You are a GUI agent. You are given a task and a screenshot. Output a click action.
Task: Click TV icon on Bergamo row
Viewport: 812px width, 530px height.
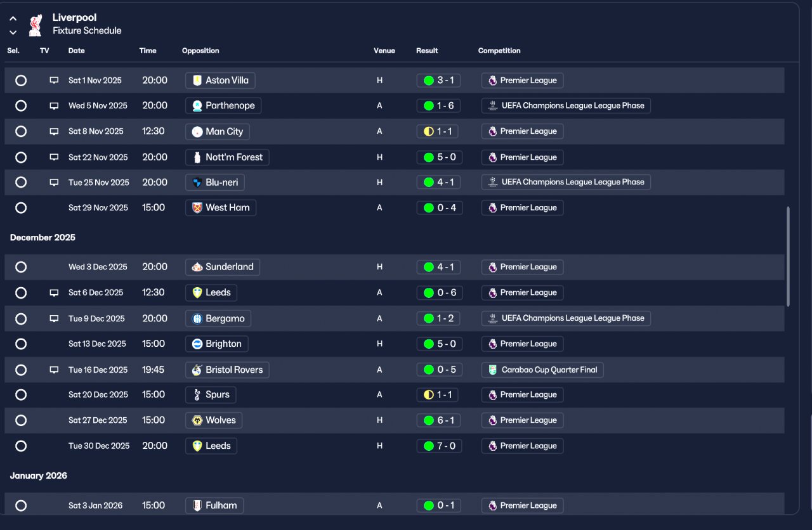tap(54, 318)
